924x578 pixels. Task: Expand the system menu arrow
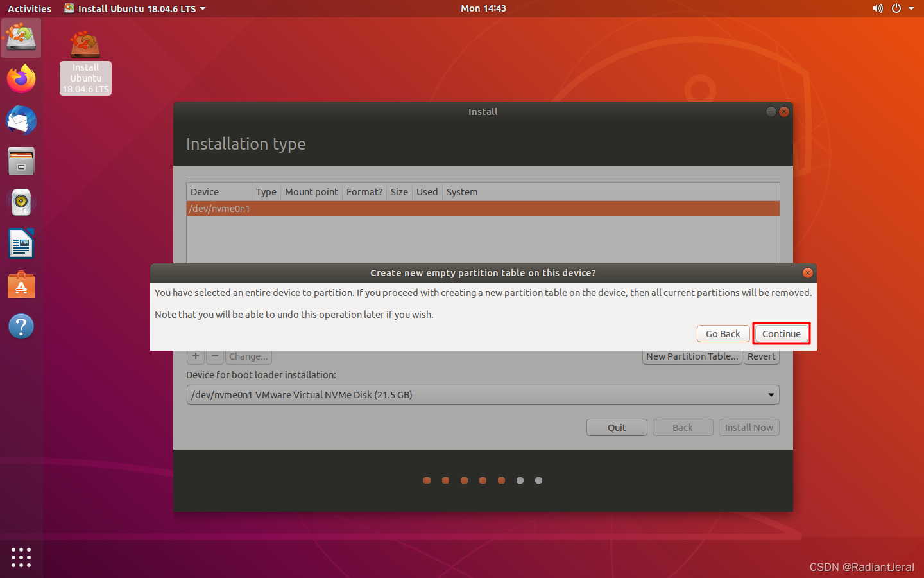click(911, 8)
